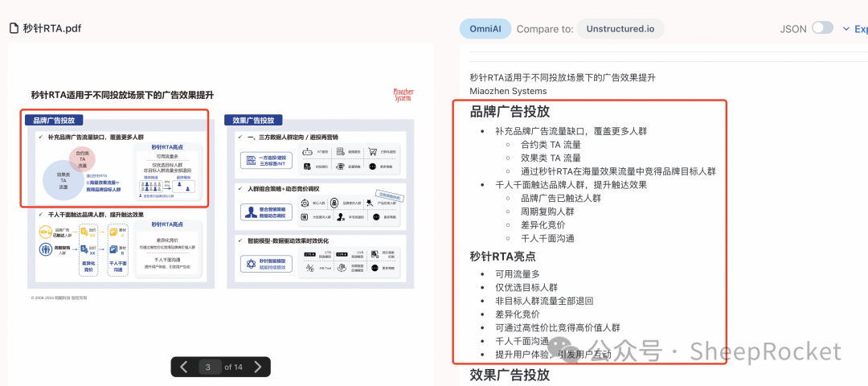Go to the next PDF page
Image resolution: width=868 pixels, height=386 pixels.
(x=257, y=367)
